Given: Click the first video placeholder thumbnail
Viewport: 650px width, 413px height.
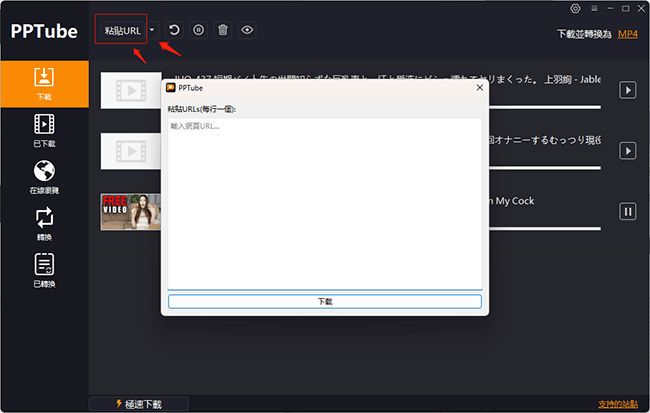Looking at the screenshot, I should (131, 90).
